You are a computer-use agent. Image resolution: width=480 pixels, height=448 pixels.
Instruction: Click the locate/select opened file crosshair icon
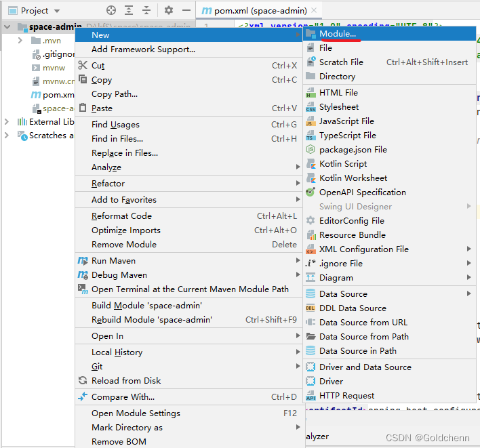click(x=111, y=10)
